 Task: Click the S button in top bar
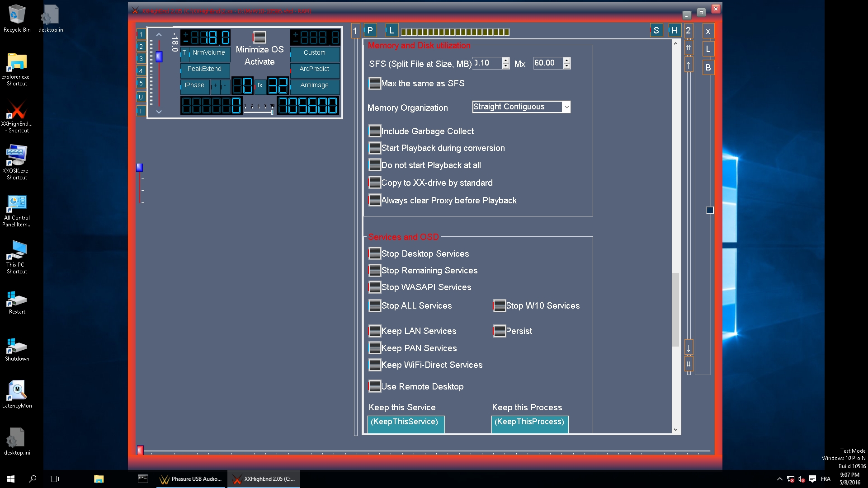[656, 30]
